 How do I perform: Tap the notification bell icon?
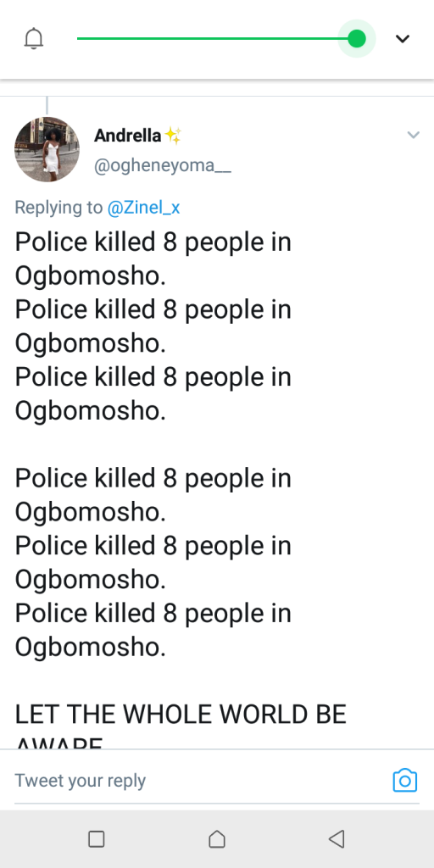click(34, 38)
